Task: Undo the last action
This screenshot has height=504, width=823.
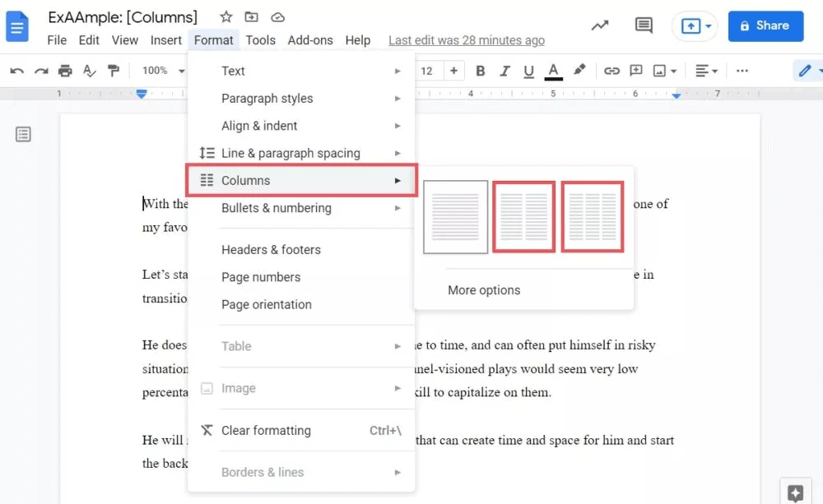Action: tap(16, 71)
